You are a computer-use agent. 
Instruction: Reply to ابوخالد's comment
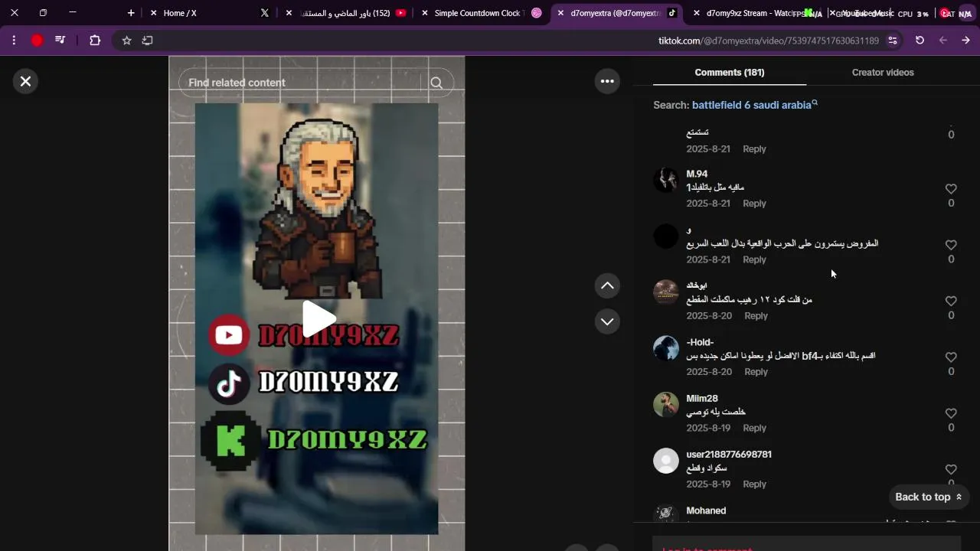[756, 315]
